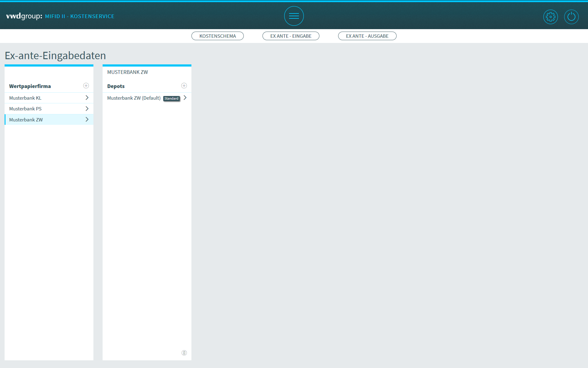Open the settings gear icon
Viewport: 588px width, 368px height.
coord(550,17)
